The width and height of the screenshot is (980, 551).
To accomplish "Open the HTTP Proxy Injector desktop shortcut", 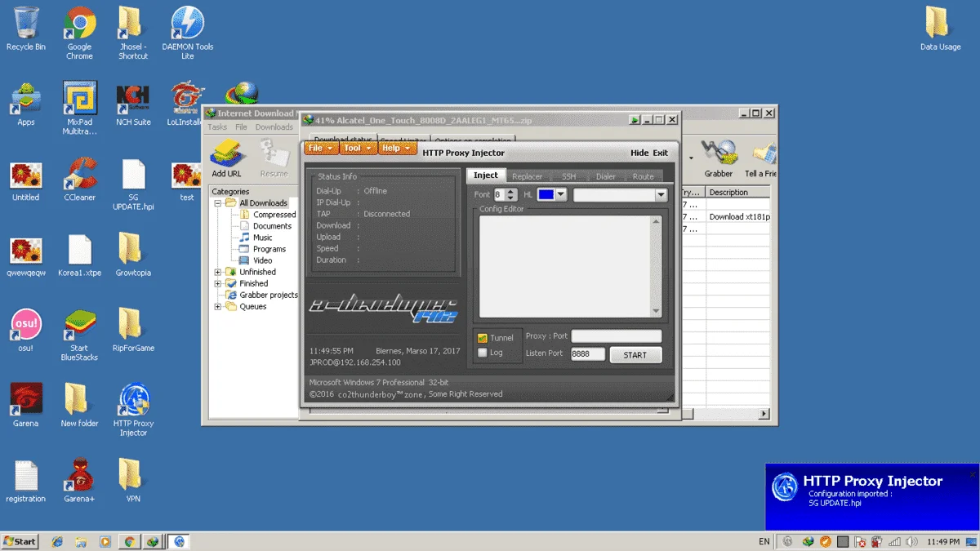I will [133, 409].
